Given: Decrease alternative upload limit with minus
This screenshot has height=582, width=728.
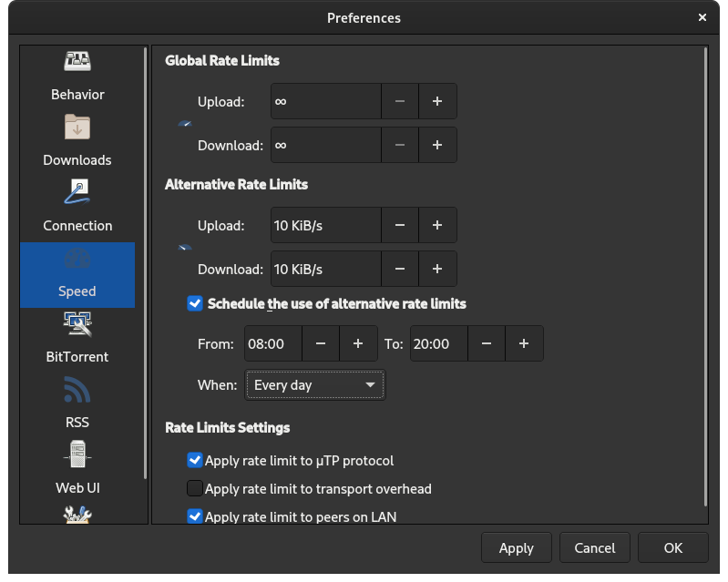Looking at the screenshot, I should pos(400,225).
